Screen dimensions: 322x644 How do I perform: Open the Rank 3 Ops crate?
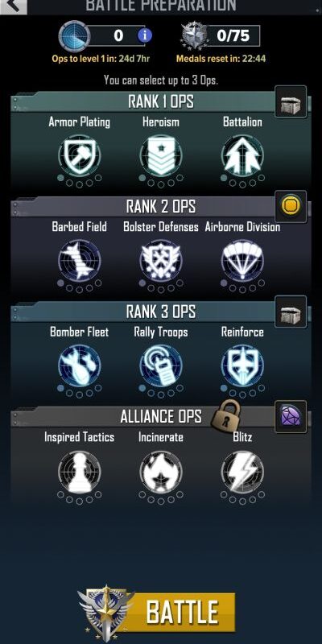click(291, 312)
